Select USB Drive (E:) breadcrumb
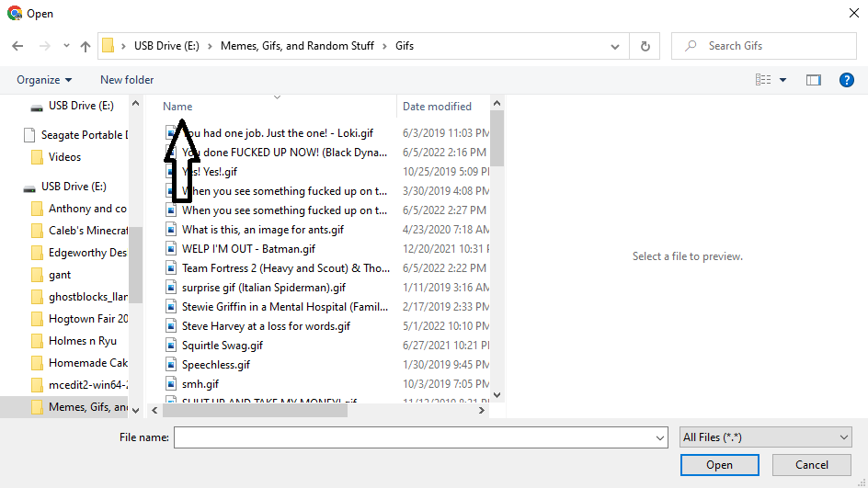 166,46
